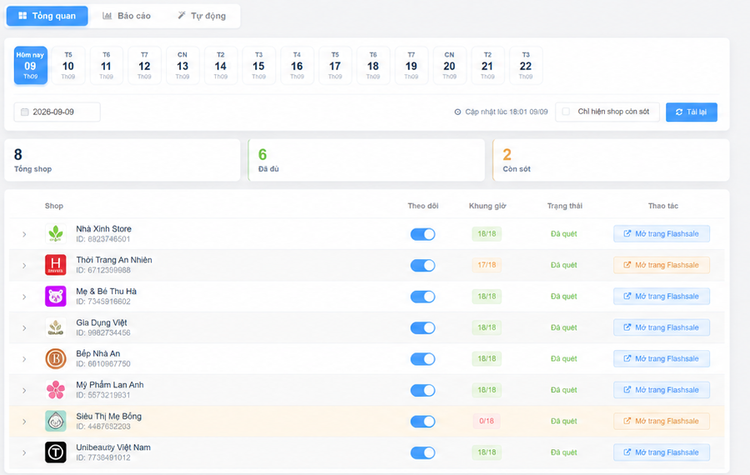The width and height of the screenshot is (750, 475).
Task: Expand the Siêu Thị Mẹ Bống row
Action: click(24, 421)
